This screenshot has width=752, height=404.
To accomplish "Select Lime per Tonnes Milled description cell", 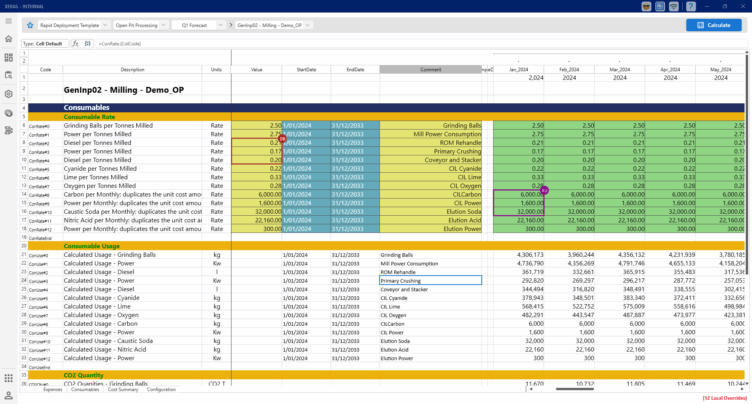I will [132, 177].
